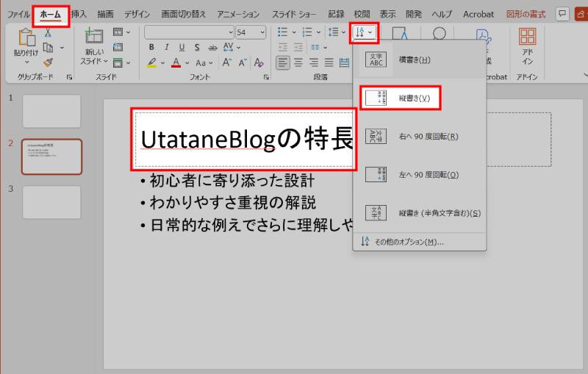Toggle right text alignment
The width and height of the screenshot is (588, 374).
coord(314,62)
